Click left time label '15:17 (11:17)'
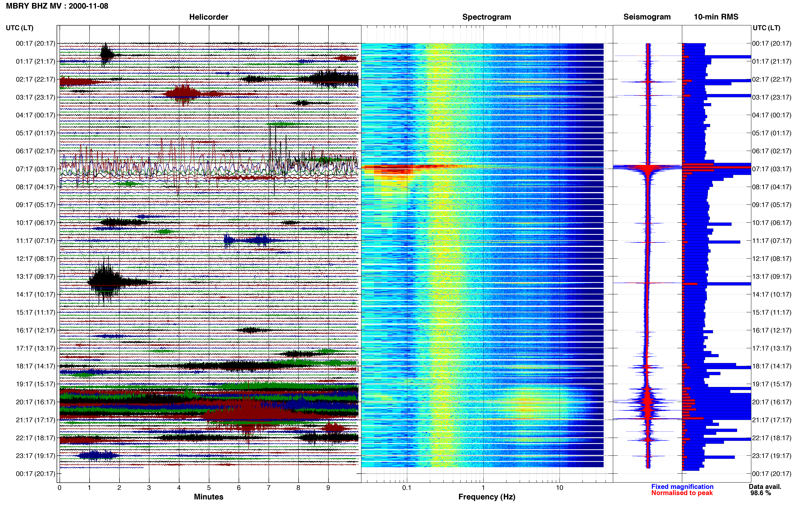The height and width of the screenshot is (508, 812). click(36, 312)
